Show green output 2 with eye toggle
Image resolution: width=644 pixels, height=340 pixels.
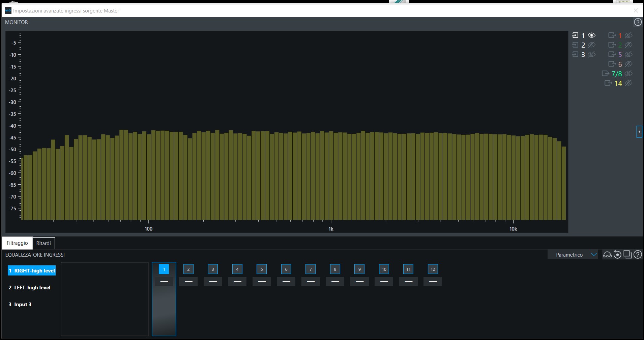click(x=628, y=45)
